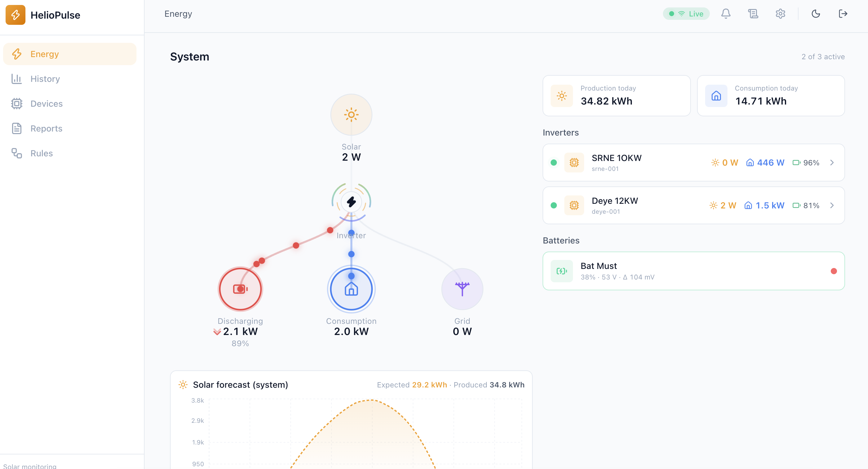The height and width of the screenshot is (469, 868).
Task: Open settings gear in header
Action: tap(780, 14)
